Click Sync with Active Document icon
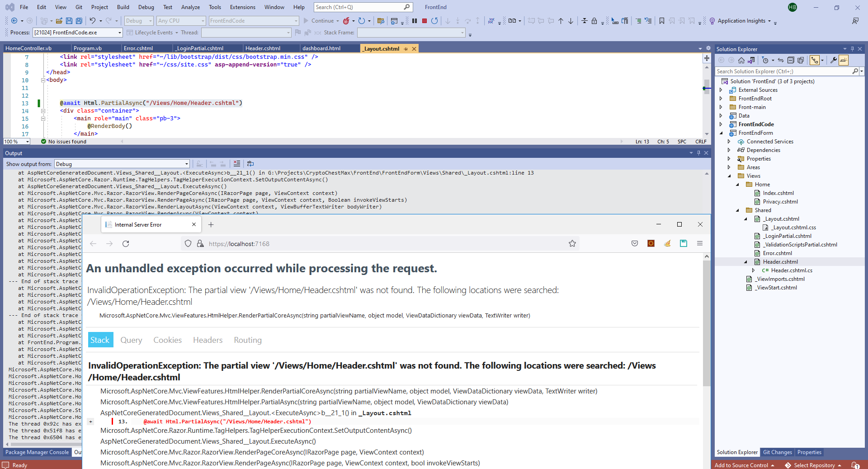The height and width of the screenshot is (469, 868). (x=781, y=60)
